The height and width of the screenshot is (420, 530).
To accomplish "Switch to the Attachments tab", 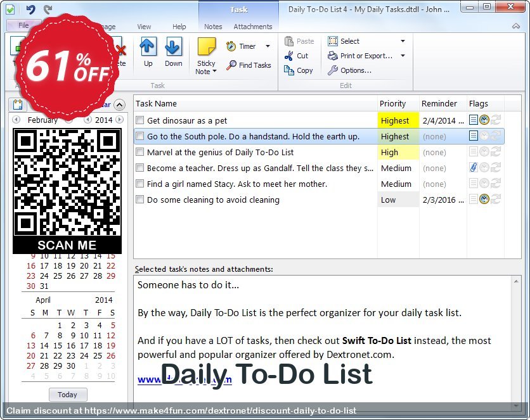I will click(252, 27).
